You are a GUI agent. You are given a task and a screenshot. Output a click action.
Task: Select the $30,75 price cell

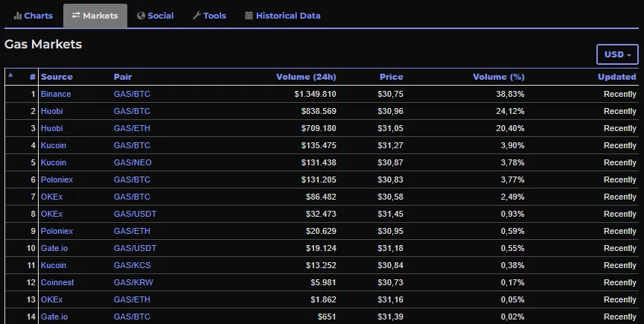(x=390, y=94)
